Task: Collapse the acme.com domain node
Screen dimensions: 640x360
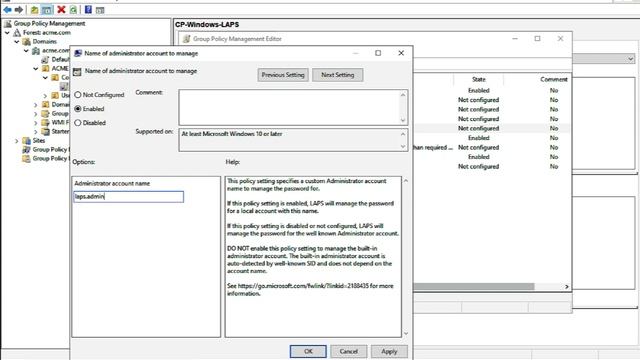Action: pyautogui.click(x=26, y=51)
